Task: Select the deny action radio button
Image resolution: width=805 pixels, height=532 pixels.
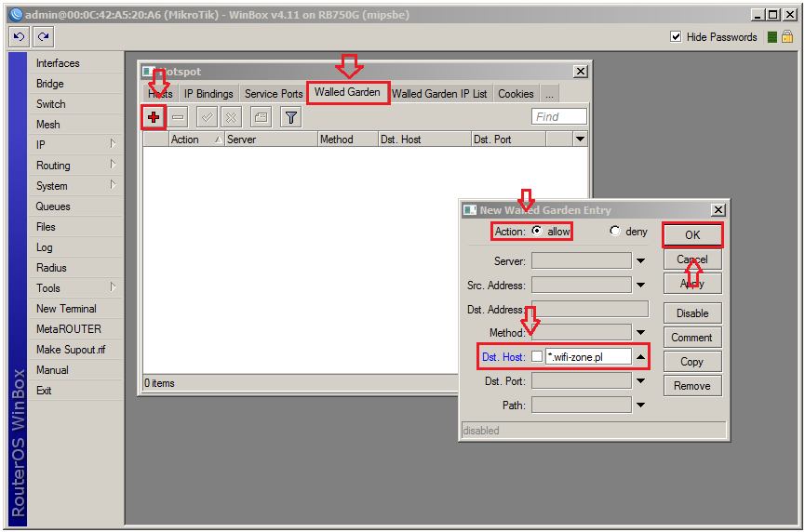Action: (x=615, y=232)
